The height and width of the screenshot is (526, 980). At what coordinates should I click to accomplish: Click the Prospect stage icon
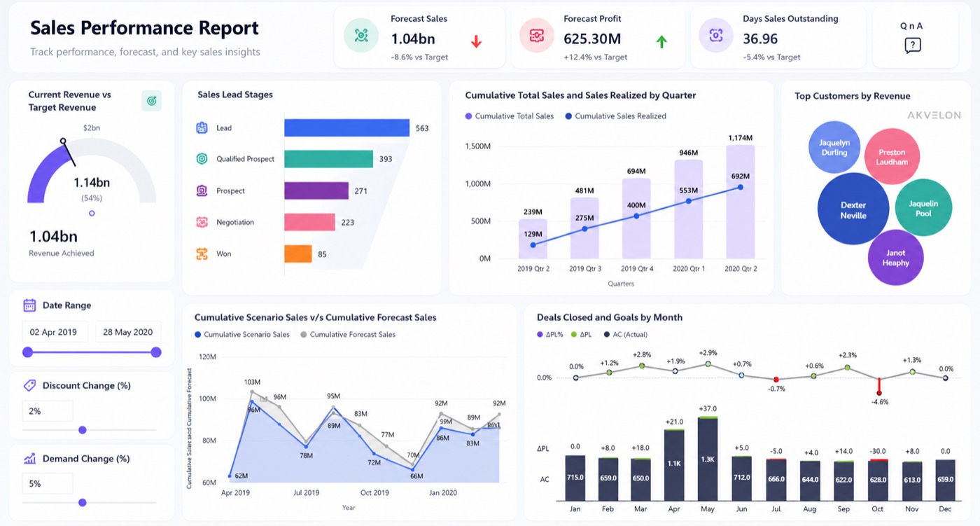point(202,191)
